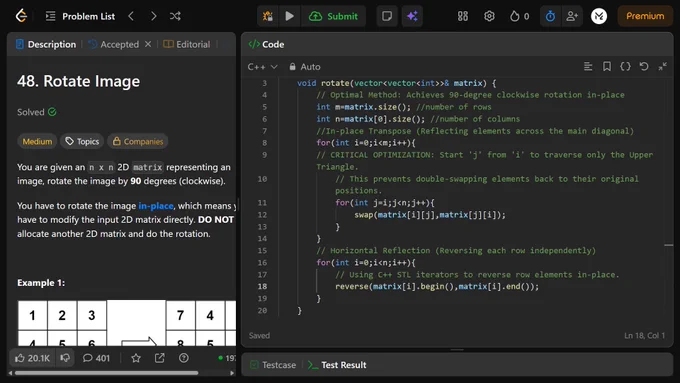
Task: Open the notes sticky icon
Action: [x=387, y=16]
